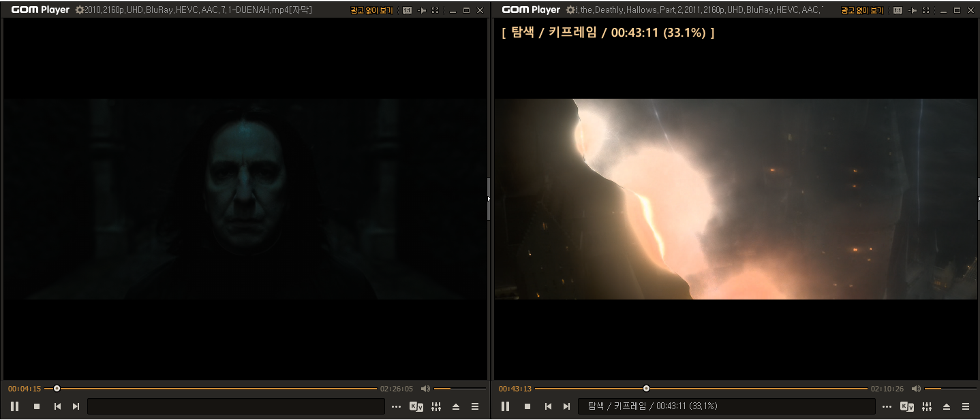Screen dimensions: 980x420
Task: Click 광고 없이 보기 in DUENAH.mp4 window
Action: [372, 10]
